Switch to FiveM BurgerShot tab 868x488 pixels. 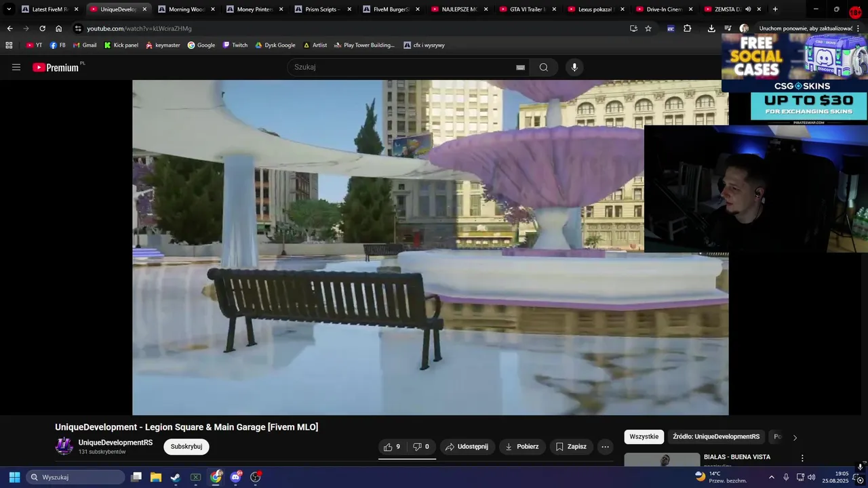tap(391, 9)
